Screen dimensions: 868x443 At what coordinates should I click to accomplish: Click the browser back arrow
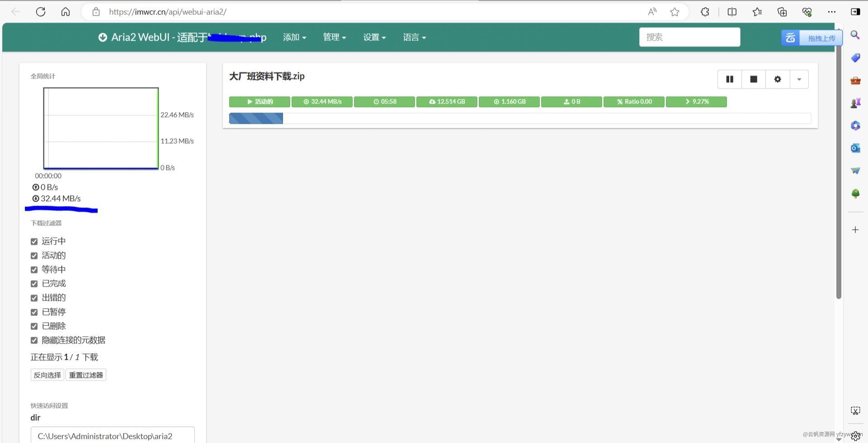click(x=16, y=12)
